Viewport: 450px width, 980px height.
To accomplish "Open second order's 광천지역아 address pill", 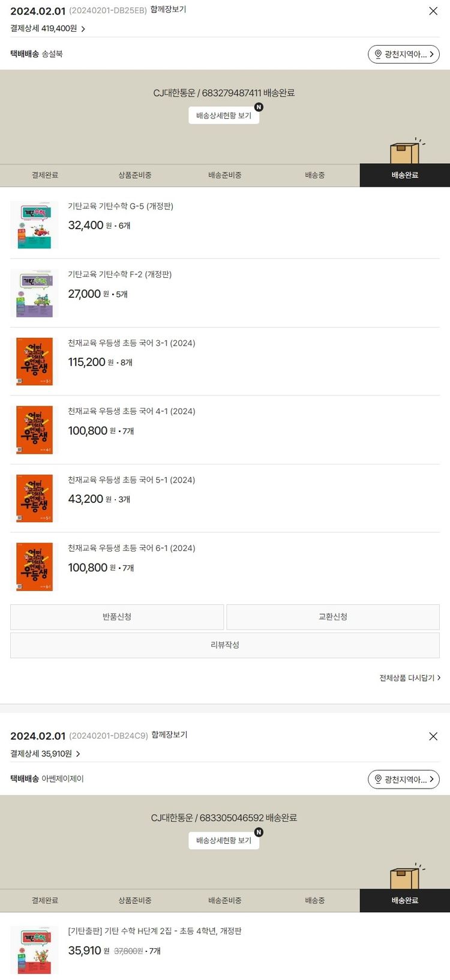I will pos(404,779).
